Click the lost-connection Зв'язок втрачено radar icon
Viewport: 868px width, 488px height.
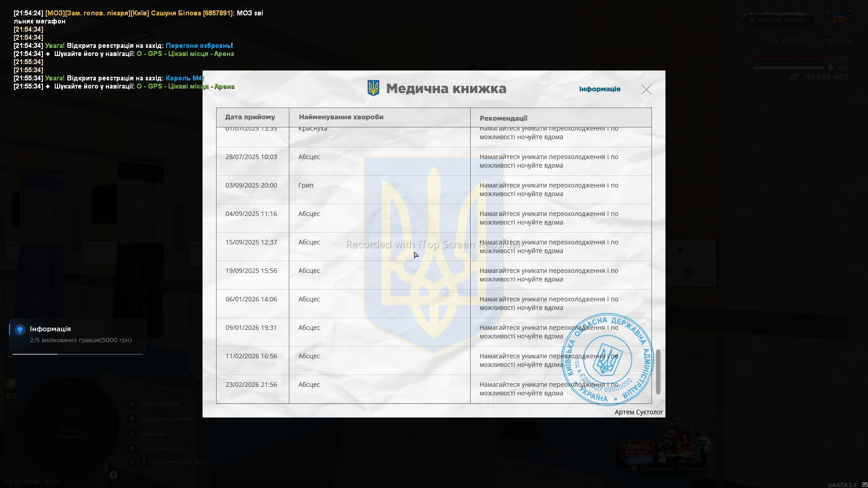[70, 413]
